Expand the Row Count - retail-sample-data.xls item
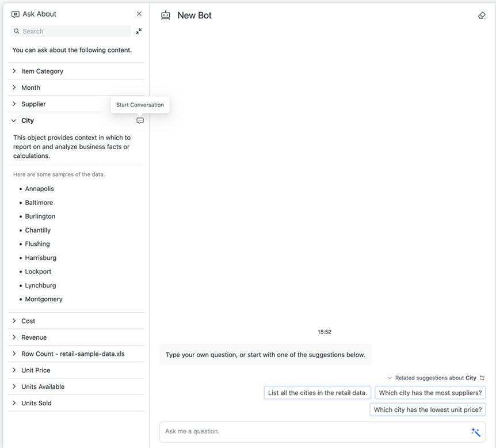 tap(14, 354)
